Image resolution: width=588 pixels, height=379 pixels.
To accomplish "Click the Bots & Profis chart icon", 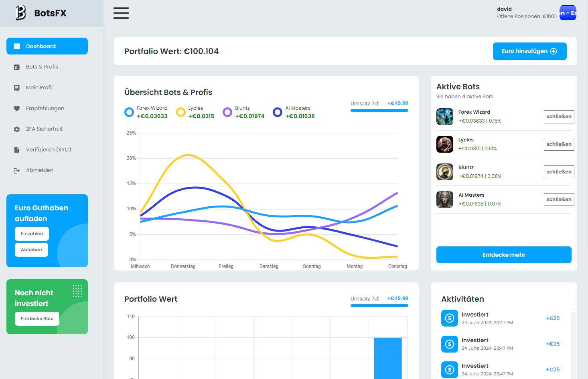I will click(x=17, y=67).
